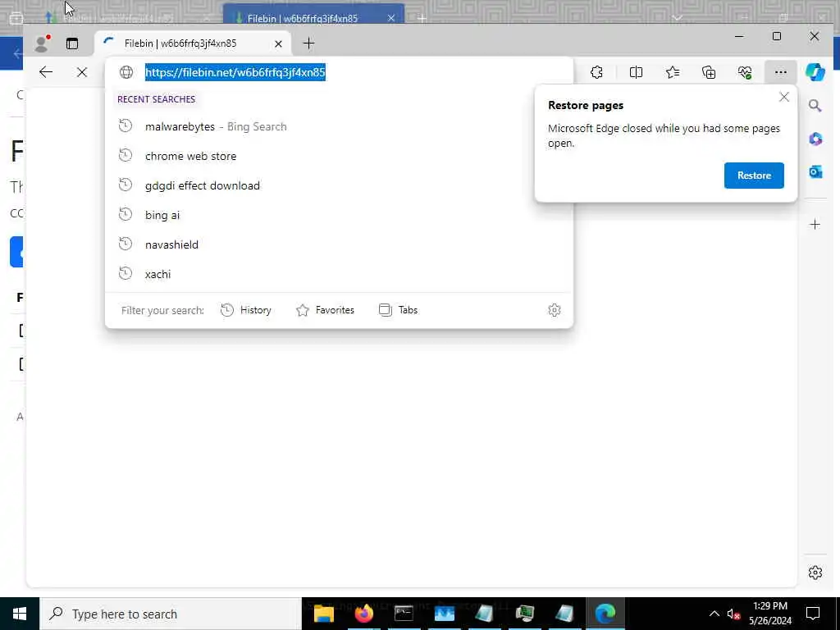Click the Type here to search box
Viewport: 840px width, 630px height.
171,614
